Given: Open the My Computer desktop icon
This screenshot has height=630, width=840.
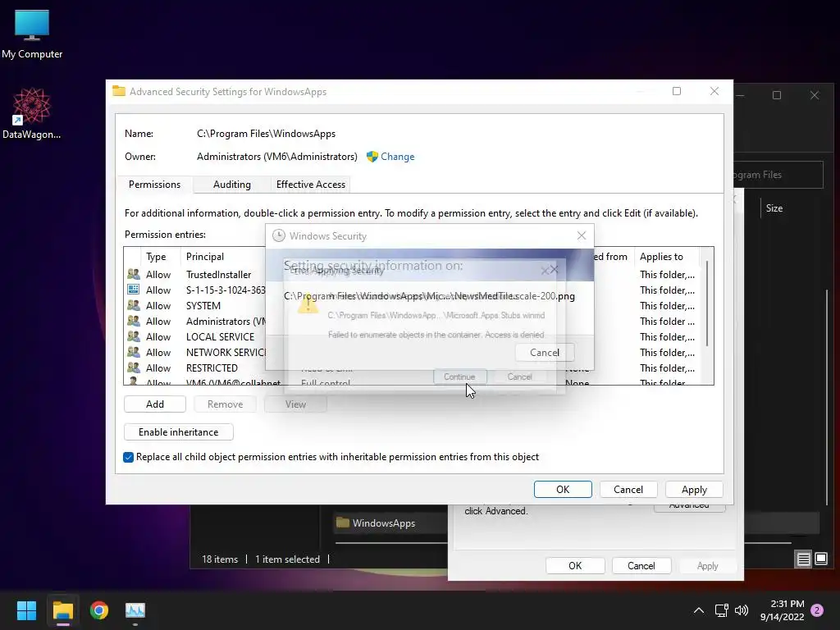Looking at the screenshot, I should 32,34.
